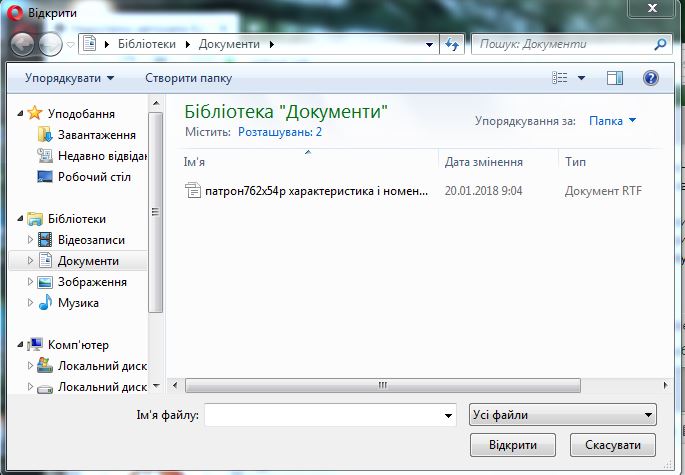Open Help with the question mark icon
Image resolution: width=685 pixels, height=475 pixels.
pyautogui.click(x=650, y=78)
